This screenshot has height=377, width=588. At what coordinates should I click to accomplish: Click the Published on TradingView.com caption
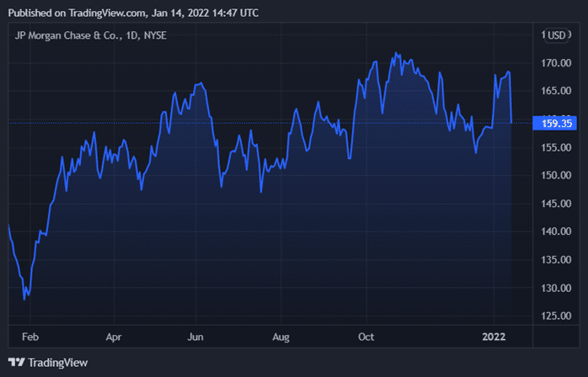(x=133, y=13)
